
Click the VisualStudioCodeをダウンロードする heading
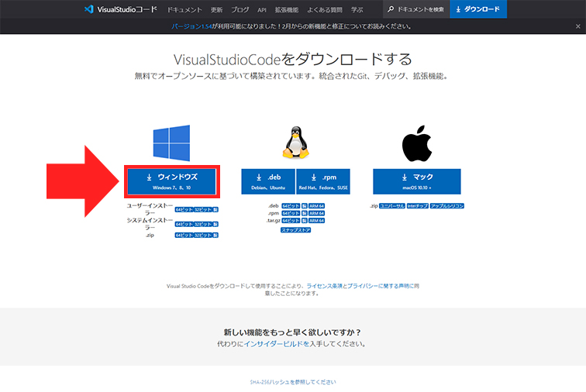click(293, 60)
